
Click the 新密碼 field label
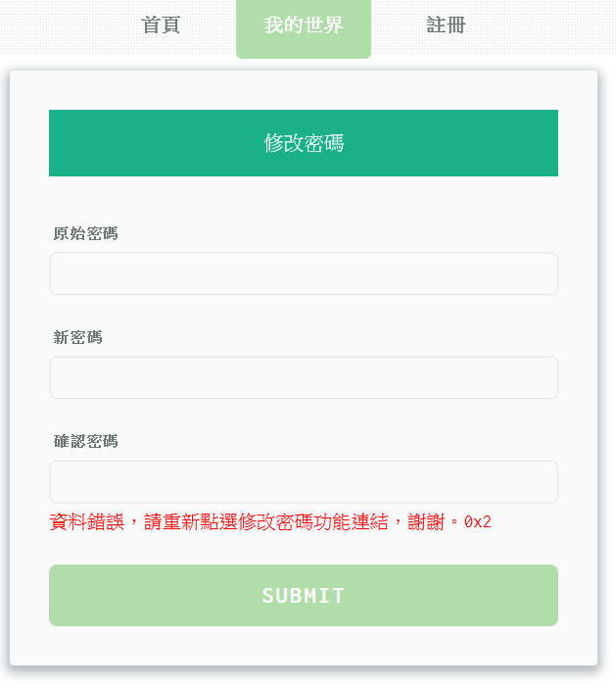click(x=78, y=337)
